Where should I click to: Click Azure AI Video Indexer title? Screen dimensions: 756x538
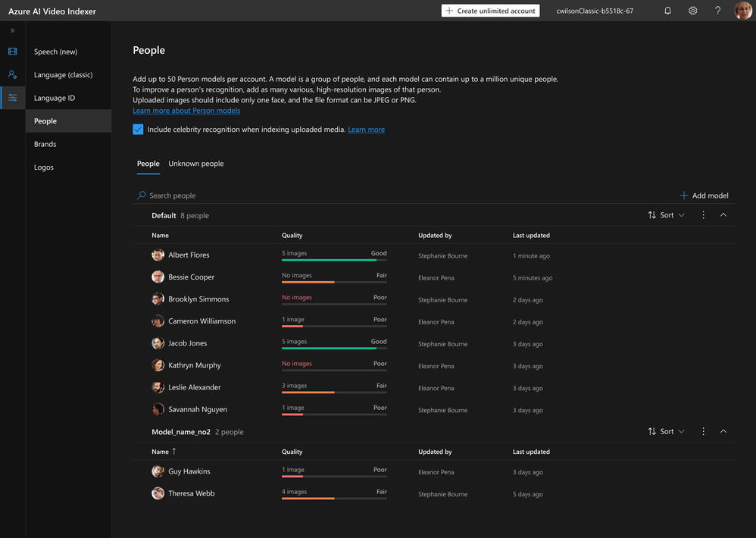[x=52, y=11]
